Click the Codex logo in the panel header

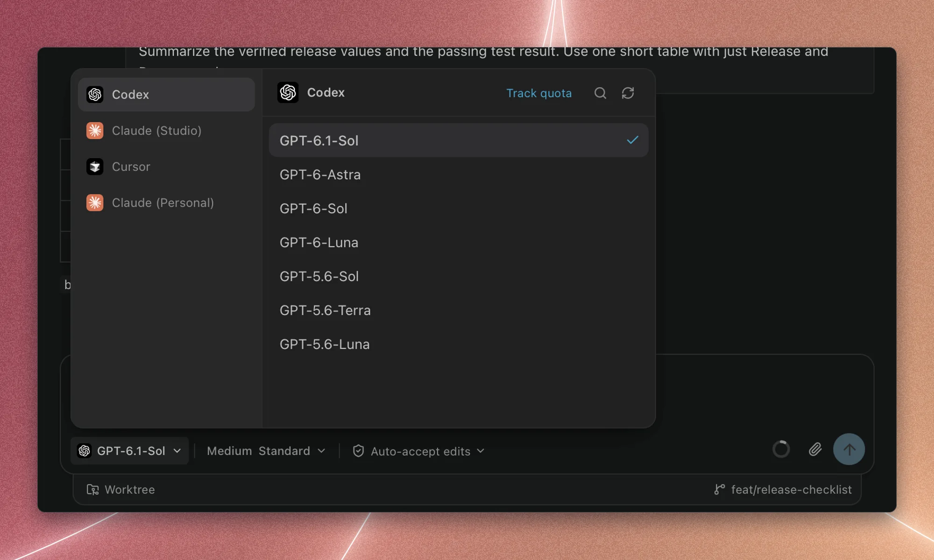coord(288,92)
